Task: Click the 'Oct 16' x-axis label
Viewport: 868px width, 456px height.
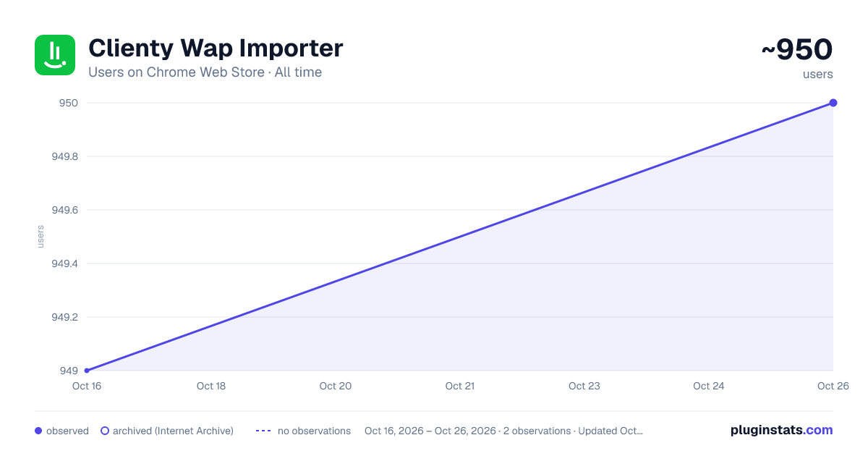Action: pos(87,386)
